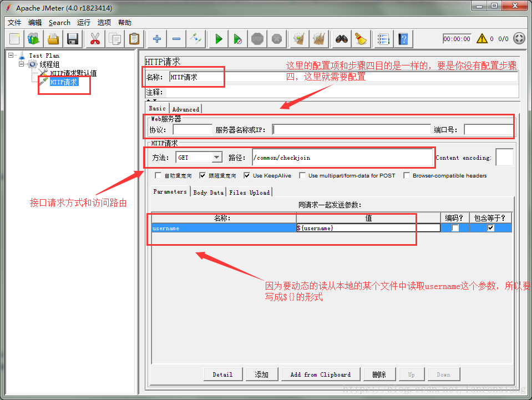
Task: Open the Function Helper list icon
Action: pyautogui.click(x=383, y=39)
